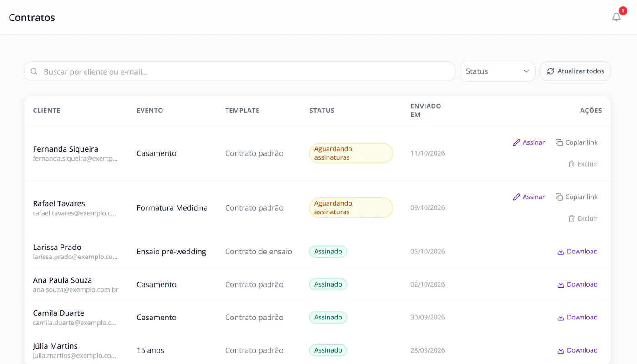Click email ana.souza@exemplo.com.br
This screenshot has height=364, width=637.
click(76, 290)
